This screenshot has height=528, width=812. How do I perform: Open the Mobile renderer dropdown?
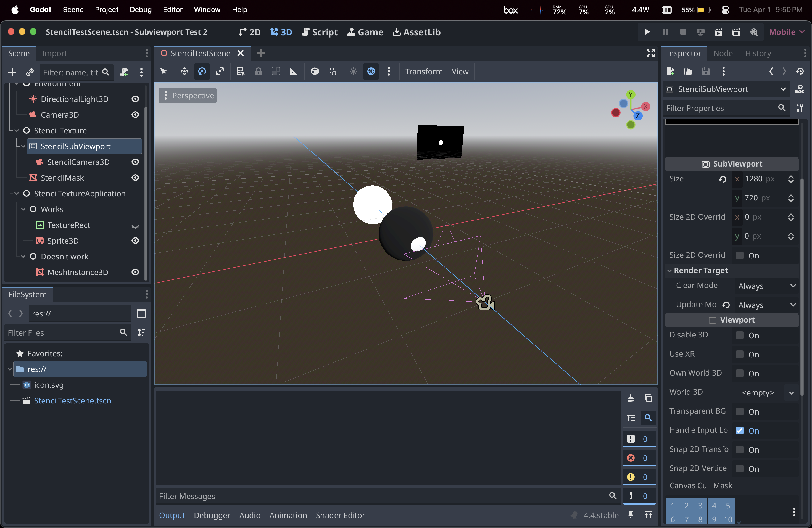787,32
